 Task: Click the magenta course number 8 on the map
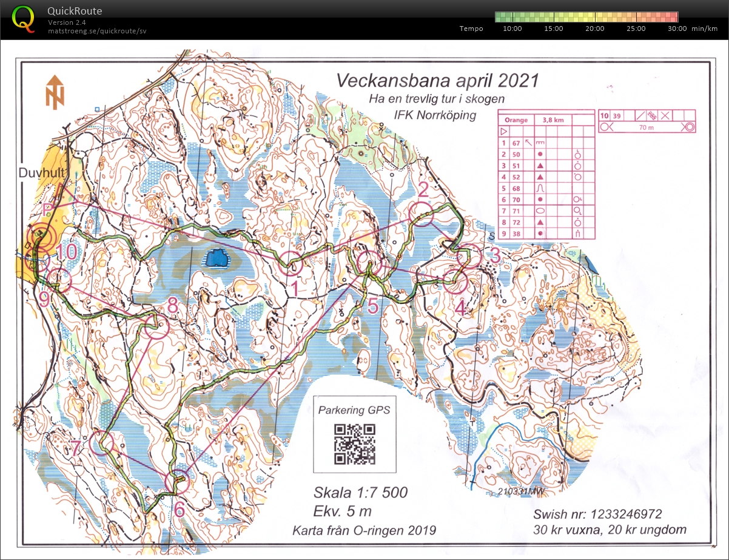click(x=172, y=306)
